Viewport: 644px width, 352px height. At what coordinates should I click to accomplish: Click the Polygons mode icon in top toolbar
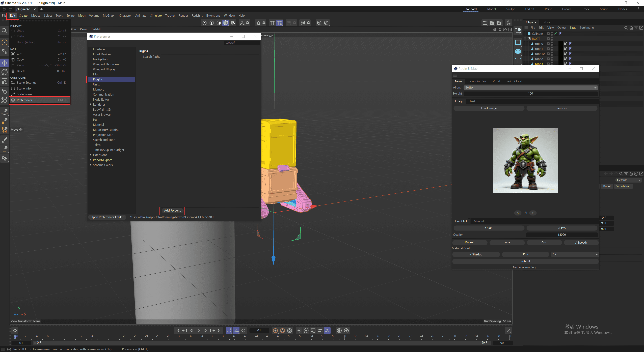[219, 23]
